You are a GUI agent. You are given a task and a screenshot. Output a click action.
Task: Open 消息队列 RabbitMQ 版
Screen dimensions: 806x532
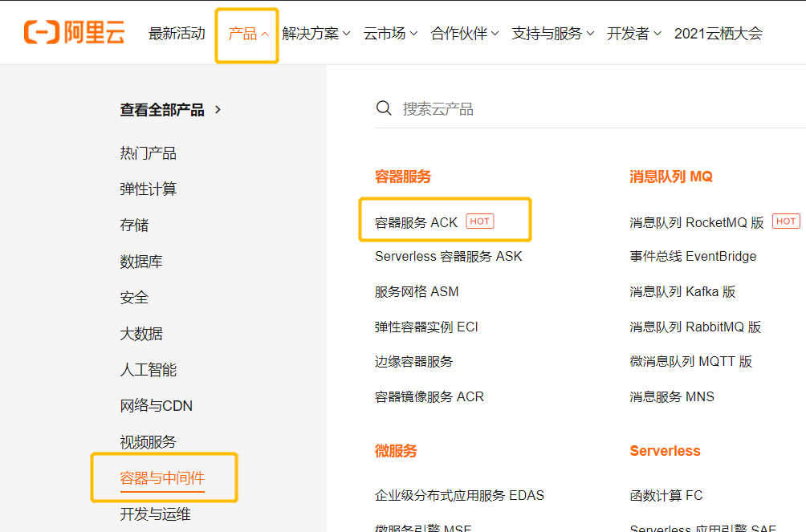(695, 327)
